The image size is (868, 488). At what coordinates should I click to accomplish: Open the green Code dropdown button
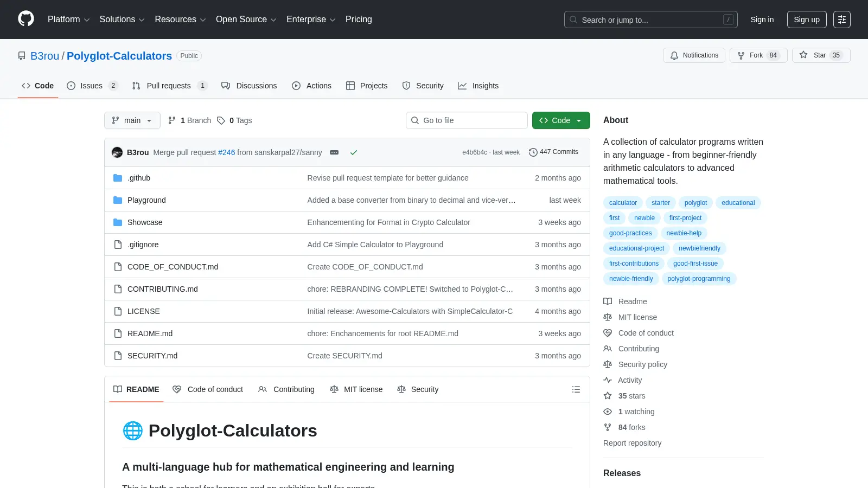(561, 120)
